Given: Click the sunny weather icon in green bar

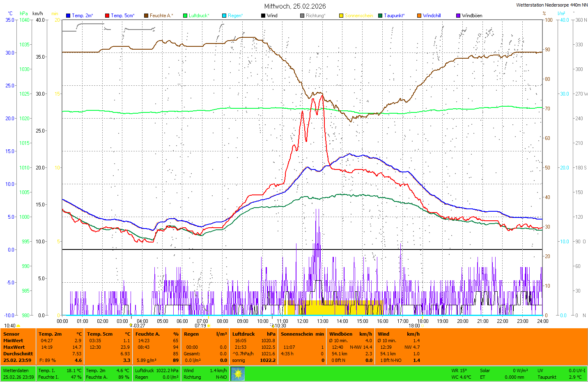Looking at the screenshot, I should coord(238,374).
